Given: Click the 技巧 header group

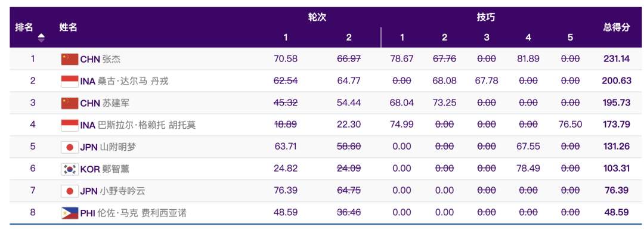Looking at the screenshot, I should [x=485, y=17].
